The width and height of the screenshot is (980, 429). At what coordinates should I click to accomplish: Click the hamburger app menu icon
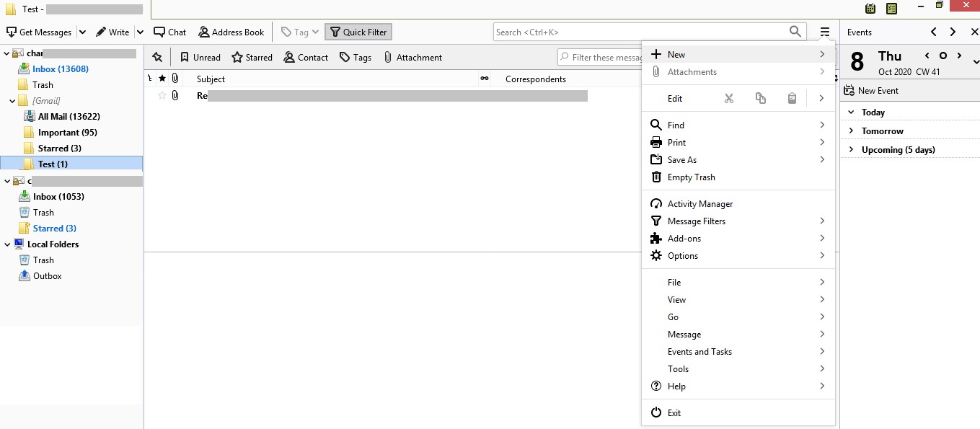coord(825,32)
